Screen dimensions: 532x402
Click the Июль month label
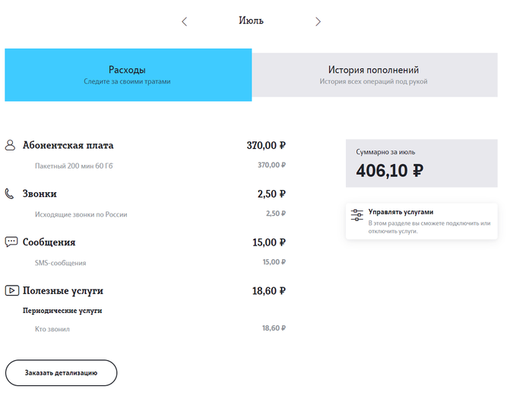[x=251, y=21]
